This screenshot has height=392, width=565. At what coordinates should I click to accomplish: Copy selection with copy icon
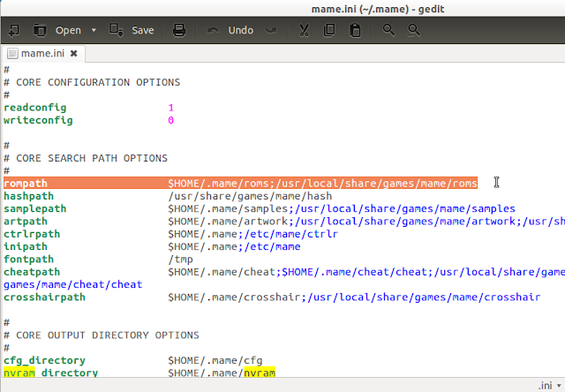coord(329,30)
